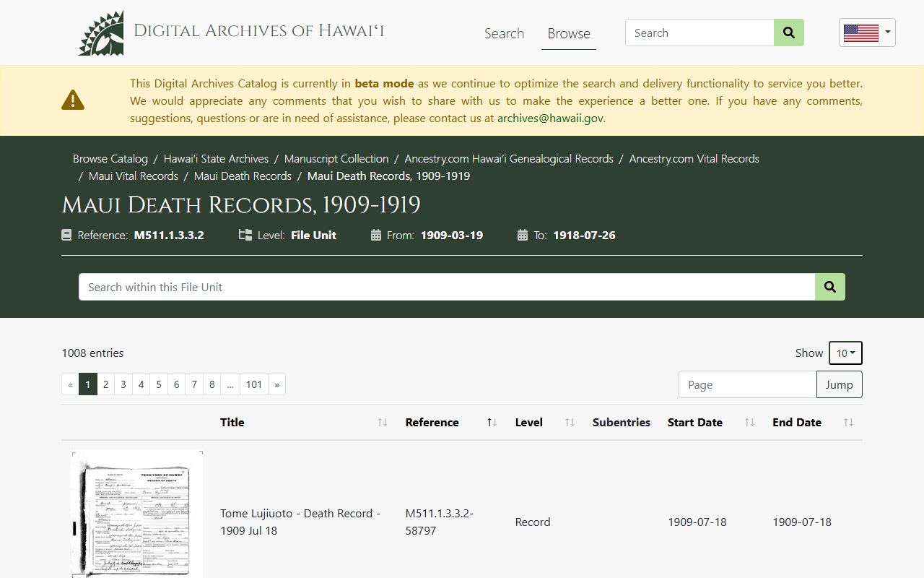924x578 pixels.
Task: Sort table by Level arrows
Action: (x=570, y=422)
